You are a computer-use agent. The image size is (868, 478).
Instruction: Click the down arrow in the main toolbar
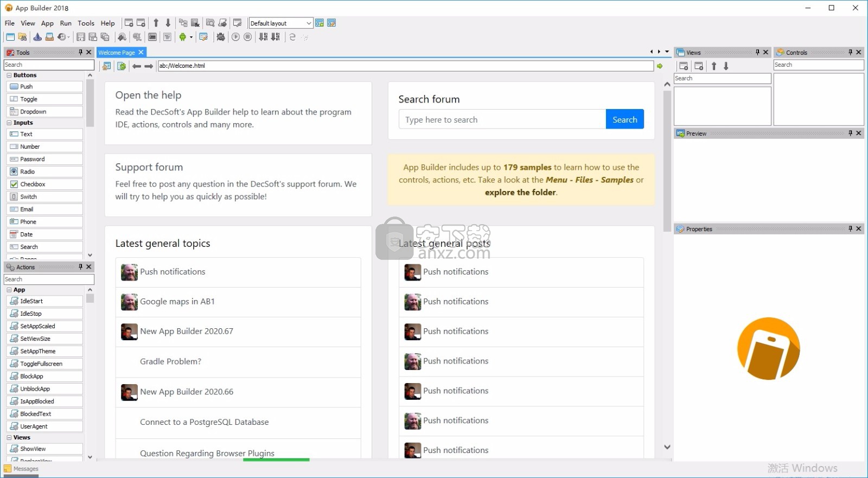[168, 23]
